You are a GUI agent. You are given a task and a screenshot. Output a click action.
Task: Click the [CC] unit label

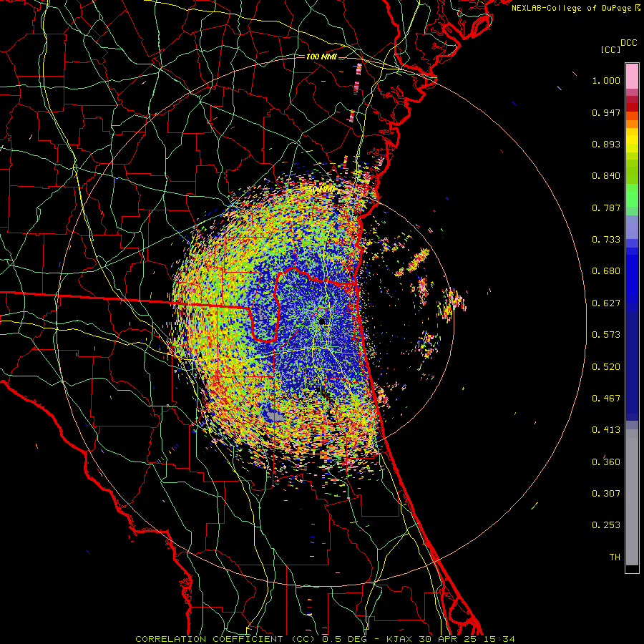[611, 49]
